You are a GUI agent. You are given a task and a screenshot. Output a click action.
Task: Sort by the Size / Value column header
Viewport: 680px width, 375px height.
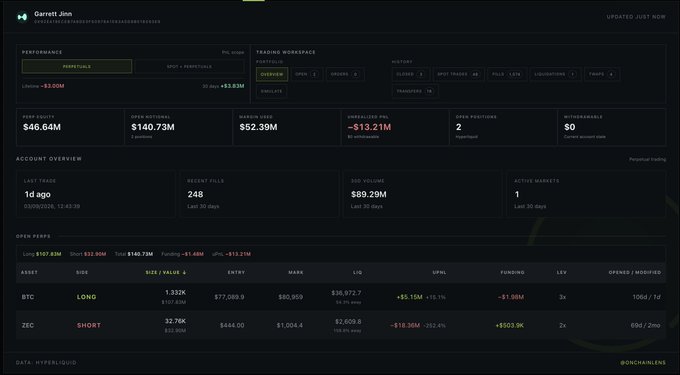pyautogui.click(x=166, y=272)
